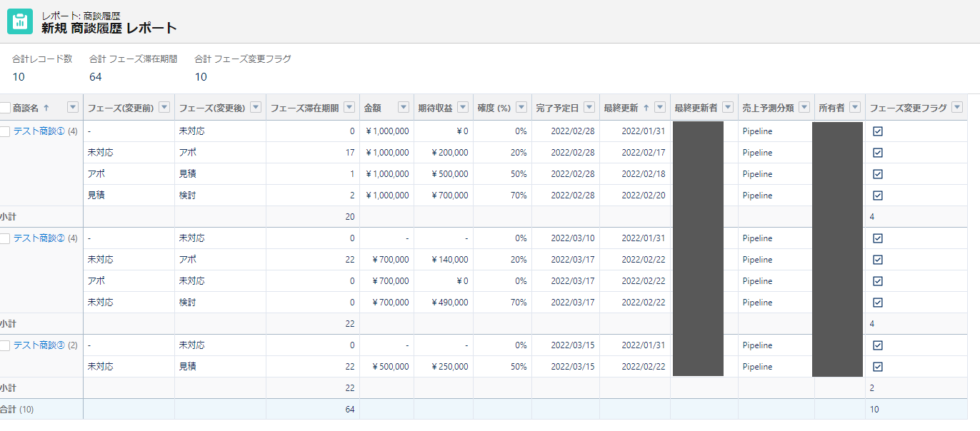The height and width of the screenshot is (431, 980).
Task: Check the box beside テスト商談①
Action: (6, 132)
